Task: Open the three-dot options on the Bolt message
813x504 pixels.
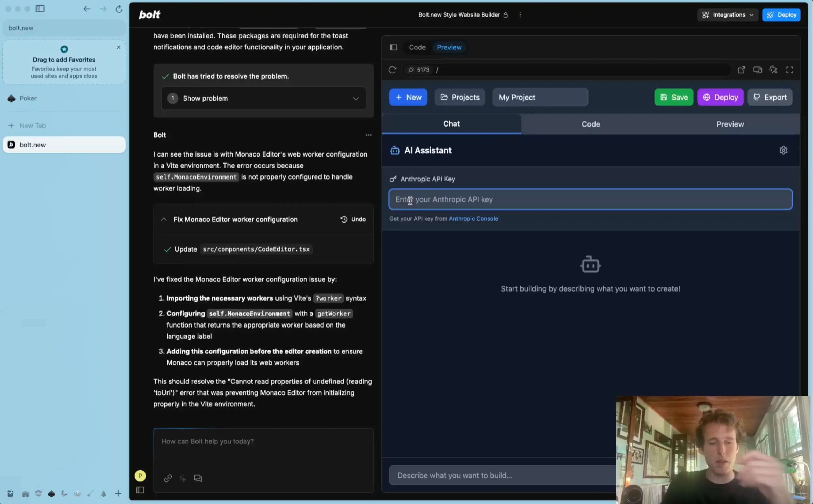Action: tap(368, 135)
